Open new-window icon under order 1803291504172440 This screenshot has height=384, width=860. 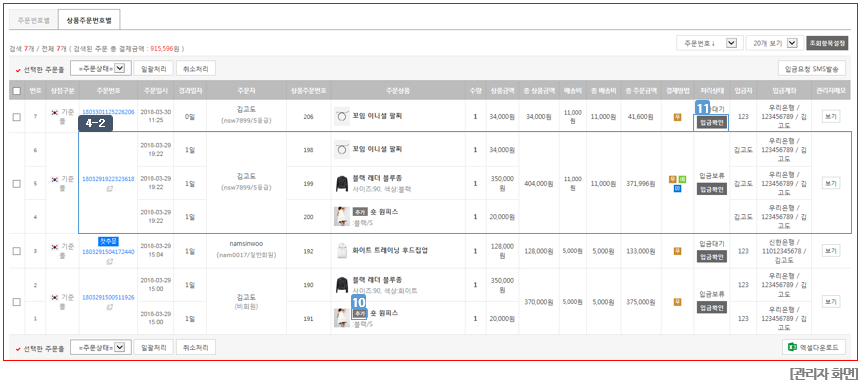pos(109,261)
